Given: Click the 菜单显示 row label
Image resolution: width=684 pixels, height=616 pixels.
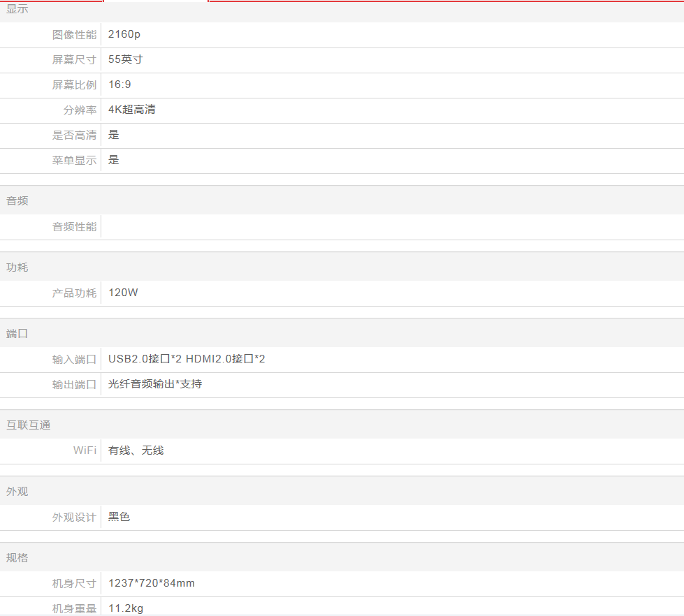Looking at the screenshot, I should [74, 161].
